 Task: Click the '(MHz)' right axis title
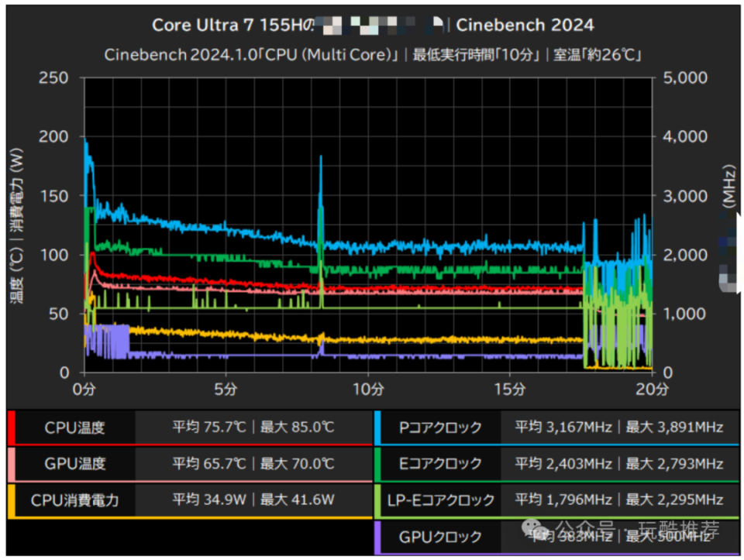728,186
